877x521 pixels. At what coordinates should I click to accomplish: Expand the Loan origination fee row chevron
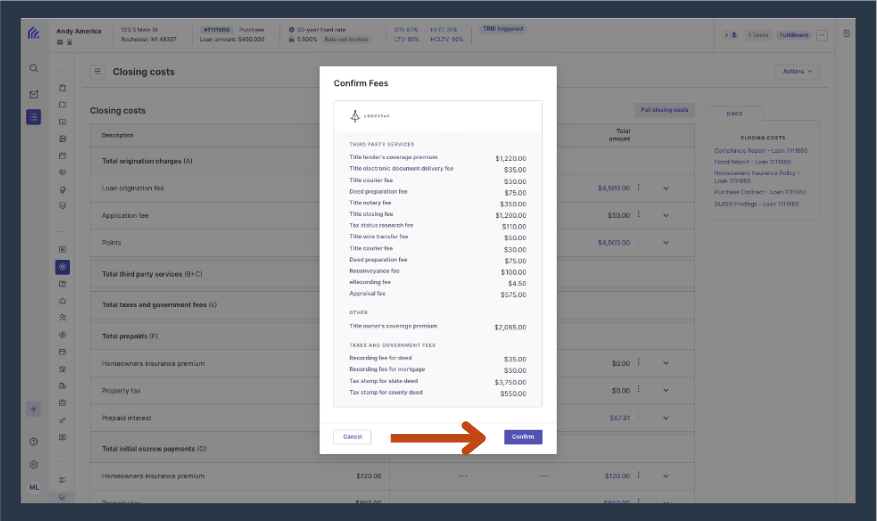point(666,188)
